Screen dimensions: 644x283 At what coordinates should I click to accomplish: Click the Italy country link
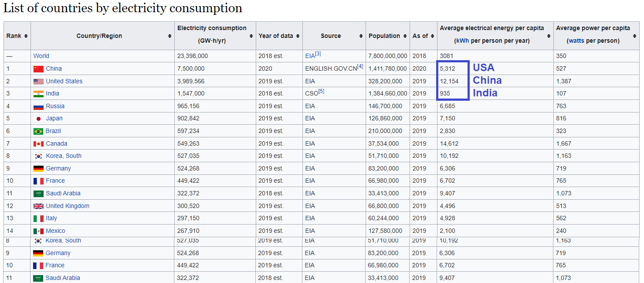[51, 218]
